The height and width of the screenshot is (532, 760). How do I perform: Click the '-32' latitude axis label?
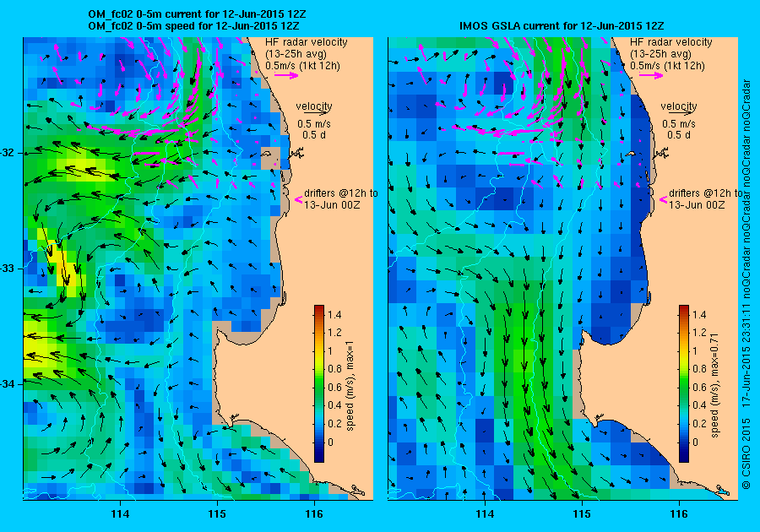pyautogui.click(x=8, y=153)
